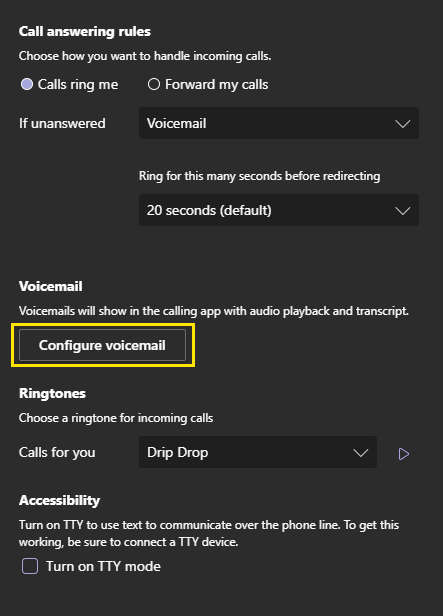Click the Voicemail section heading

click(51, 286)
